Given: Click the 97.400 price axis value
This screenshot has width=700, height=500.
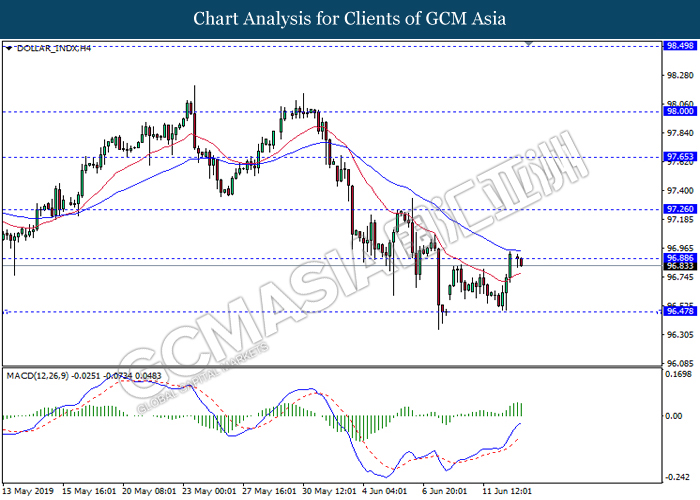Looking at the screenshot, I should (x=680, y=191).
